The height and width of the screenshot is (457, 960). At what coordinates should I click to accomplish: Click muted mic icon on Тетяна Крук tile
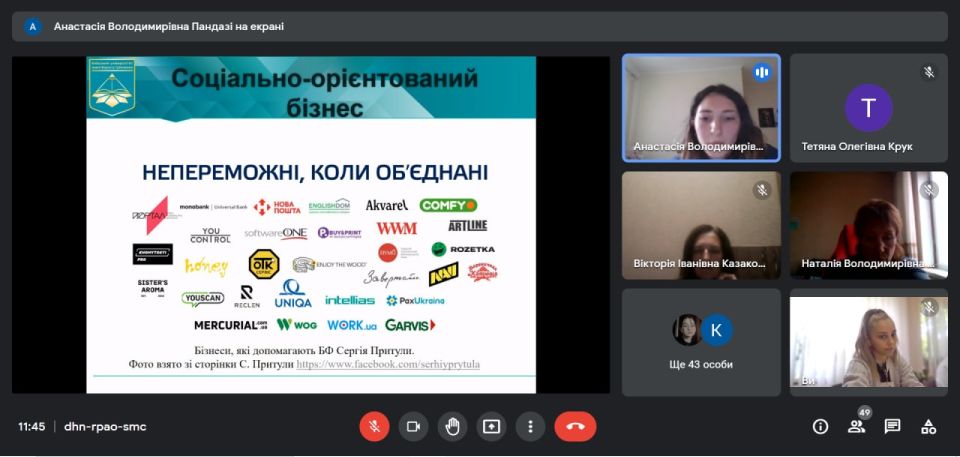pyautogui.click(x=929, y=72)
